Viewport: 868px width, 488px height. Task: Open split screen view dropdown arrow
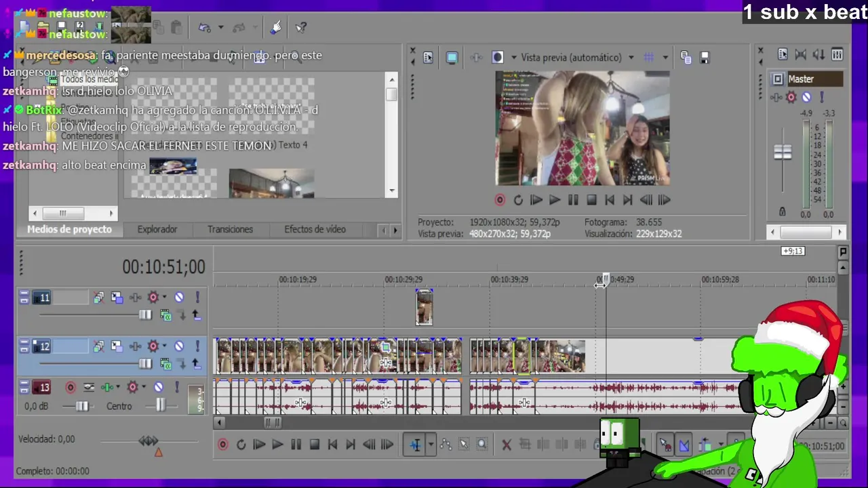tap(513, 58)
